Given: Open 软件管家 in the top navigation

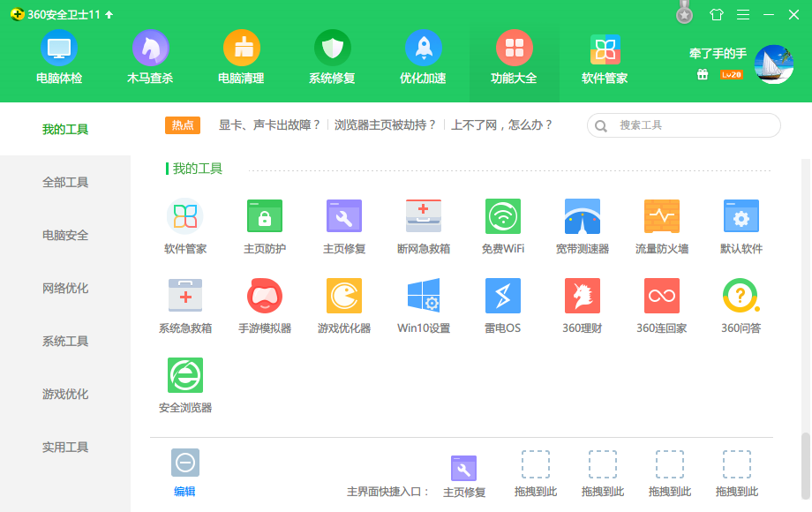Looking at the screenshot, I should 605,57.
